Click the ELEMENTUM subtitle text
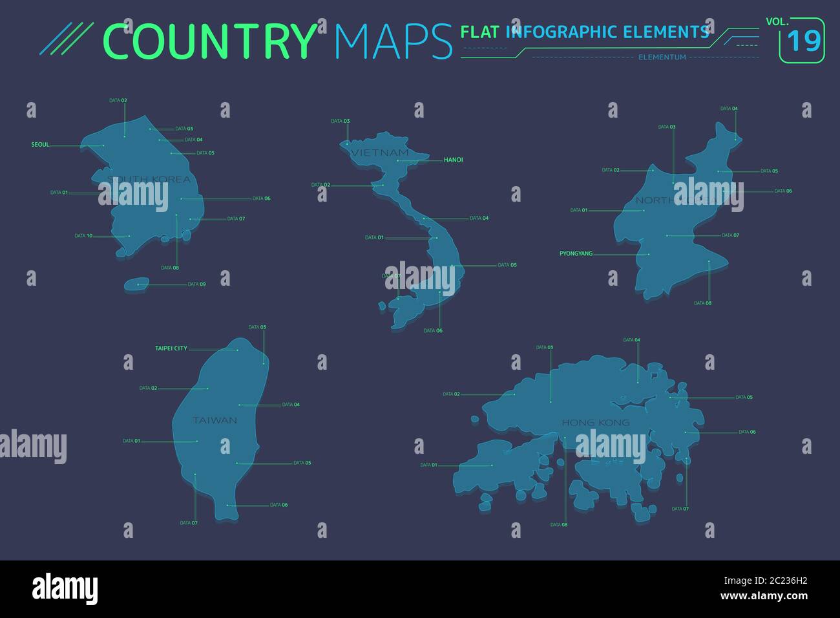 click(662, 57)
